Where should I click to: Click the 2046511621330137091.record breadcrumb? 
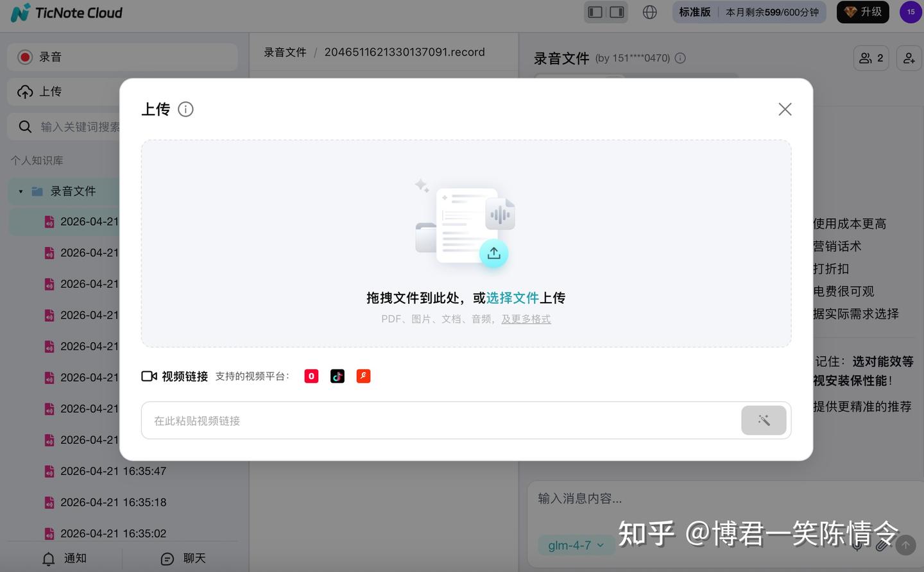[x=405, y=52]
